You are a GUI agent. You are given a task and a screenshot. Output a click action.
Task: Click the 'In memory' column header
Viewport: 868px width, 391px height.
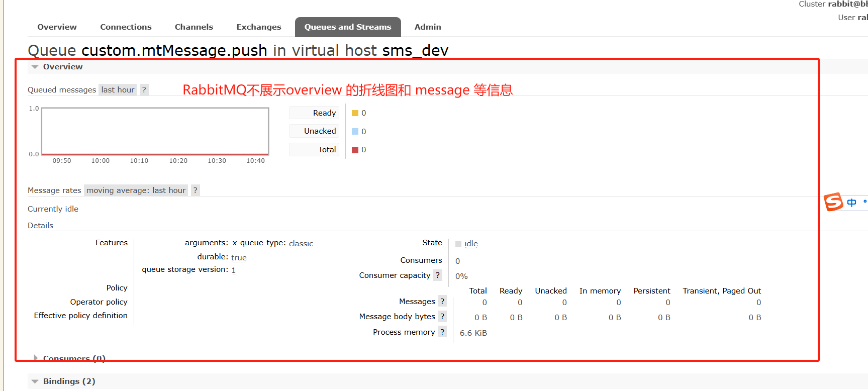(x=600, y=291)
